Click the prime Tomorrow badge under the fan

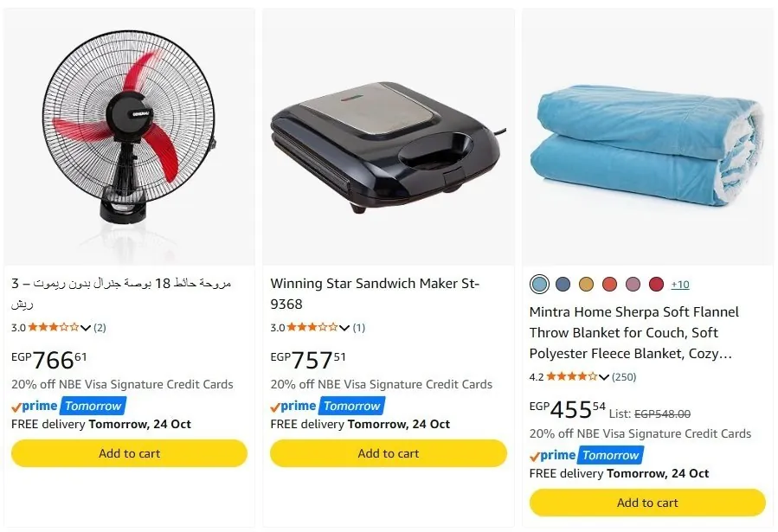point(68,406)
